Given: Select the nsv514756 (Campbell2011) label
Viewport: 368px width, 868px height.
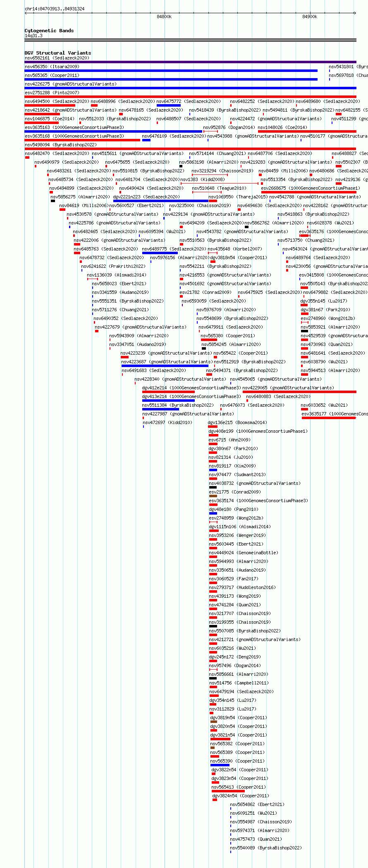Looking at the screenshot, I should click(x=239, y=683).
